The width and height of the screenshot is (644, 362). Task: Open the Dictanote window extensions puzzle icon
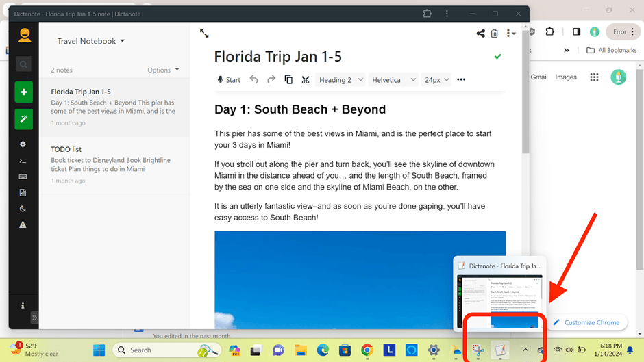point(427,14)
